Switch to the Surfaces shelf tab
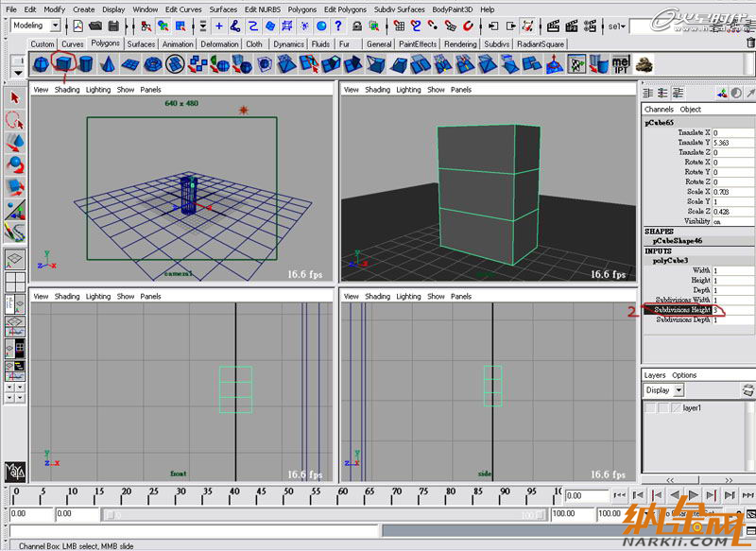 click(141, 43)
